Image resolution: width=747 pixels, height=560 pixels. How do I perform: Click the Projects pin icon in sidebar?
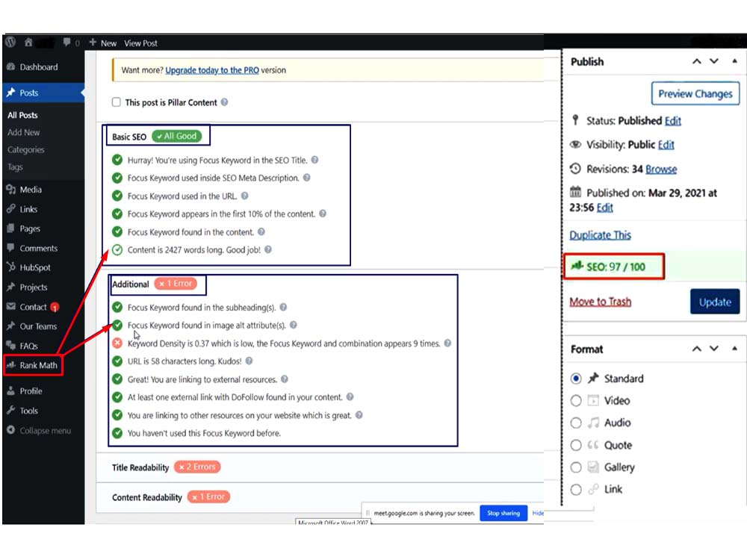11,287
